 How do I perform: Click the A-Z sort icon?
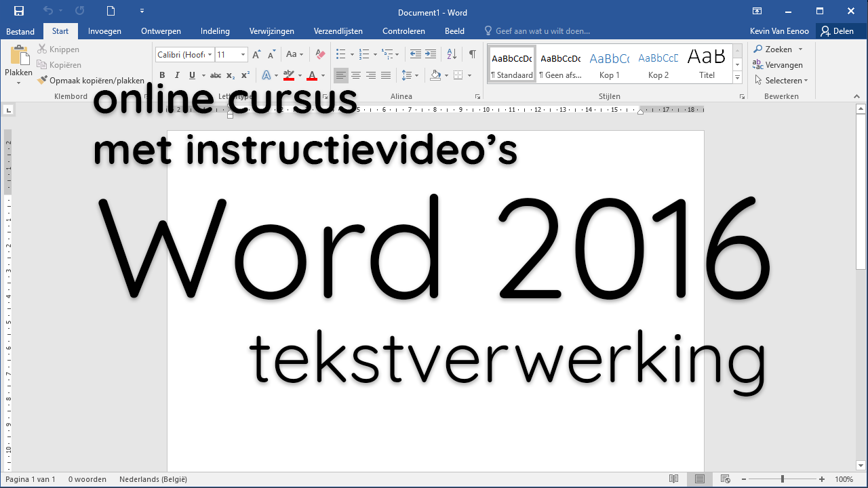click(452, 54)
